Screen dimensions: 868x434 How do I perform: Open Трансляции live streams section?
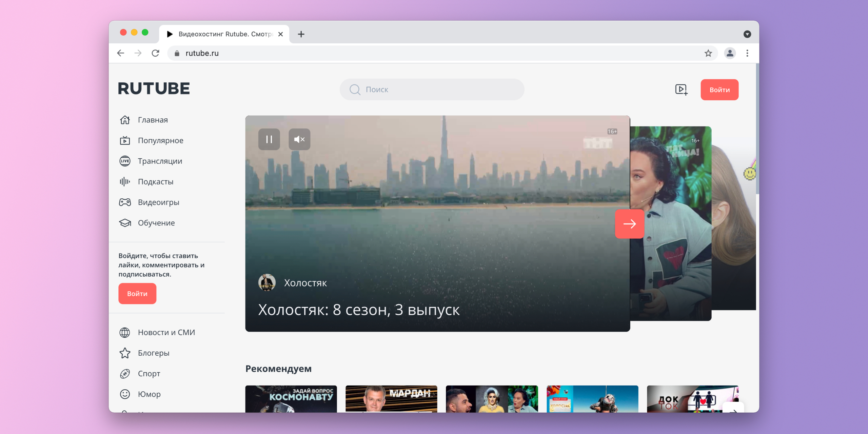tap(160, 161)
